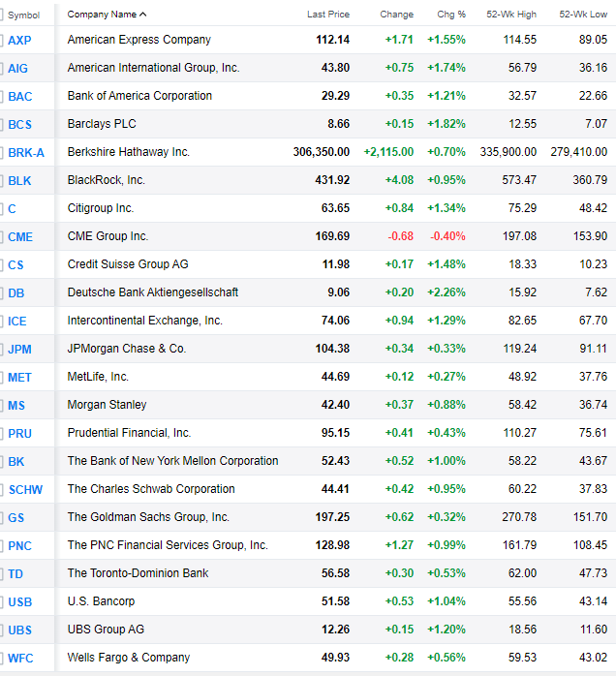Viewport: 616px width, 676px height.
Task: Select American Express Company name
Action: click(139, 40)
